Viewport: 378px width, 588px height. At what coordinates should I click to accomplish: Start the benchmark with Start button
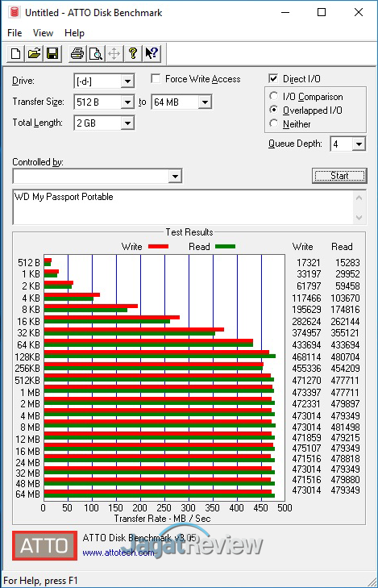(x=339, y=176)
